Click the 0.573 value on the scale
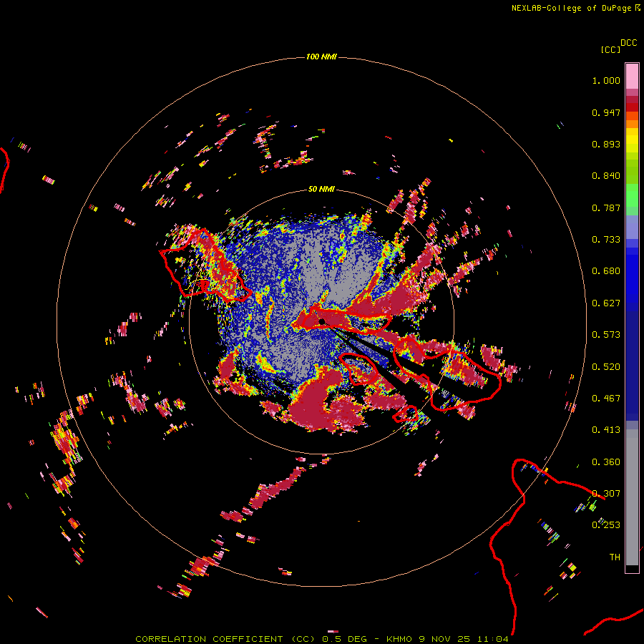 pyautogui.click(x=606, y=335)
